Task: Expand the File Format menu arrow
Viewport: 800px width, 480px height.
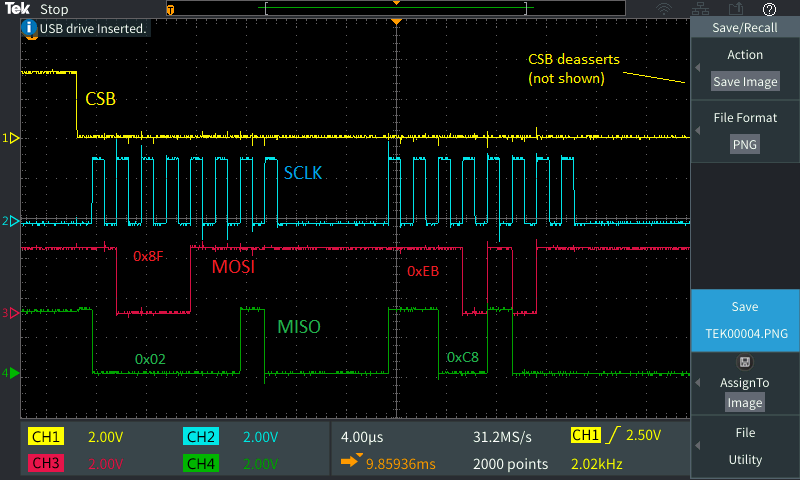Action: pyautogui.click(x=697, y=131)
